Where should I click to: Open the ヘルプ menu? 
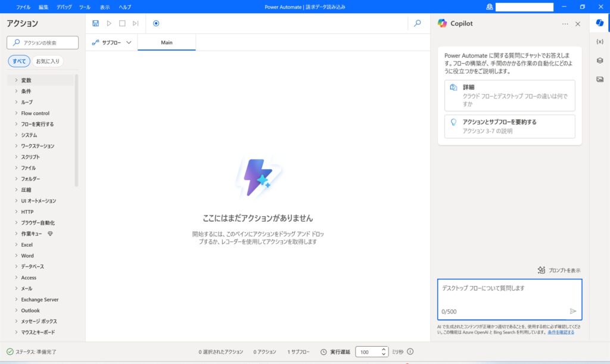tap(125, 7)
